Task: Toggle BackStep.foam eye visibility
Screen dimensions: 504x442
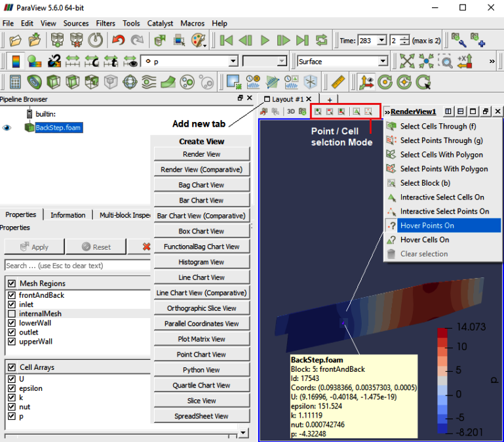Action: coord(7,128)
